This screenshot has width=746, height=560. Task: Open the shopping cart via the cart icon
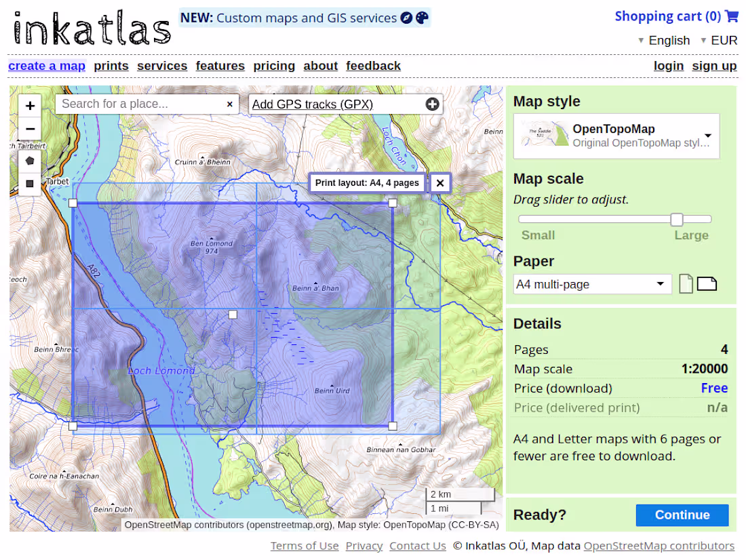tap(731, 16)
